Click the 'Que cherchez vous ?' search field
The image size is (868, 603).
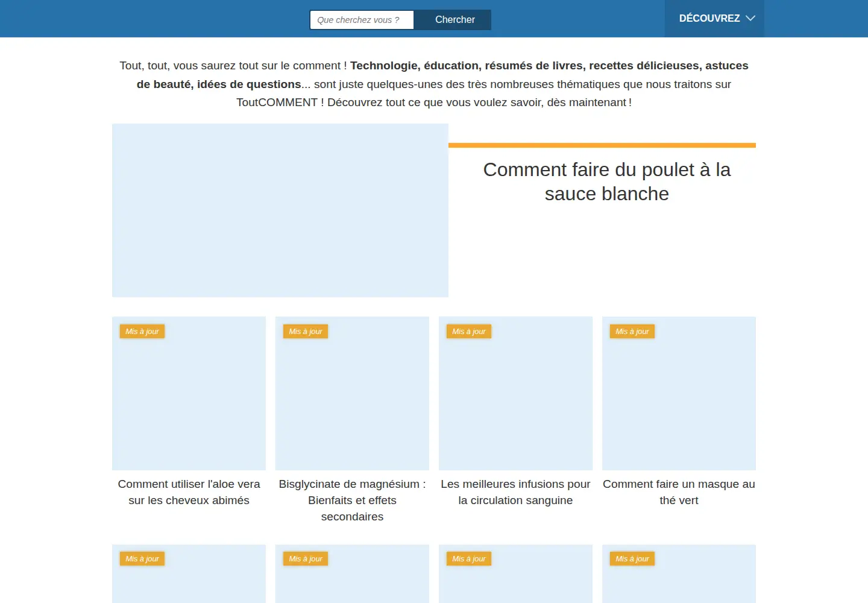click(362, 20)
